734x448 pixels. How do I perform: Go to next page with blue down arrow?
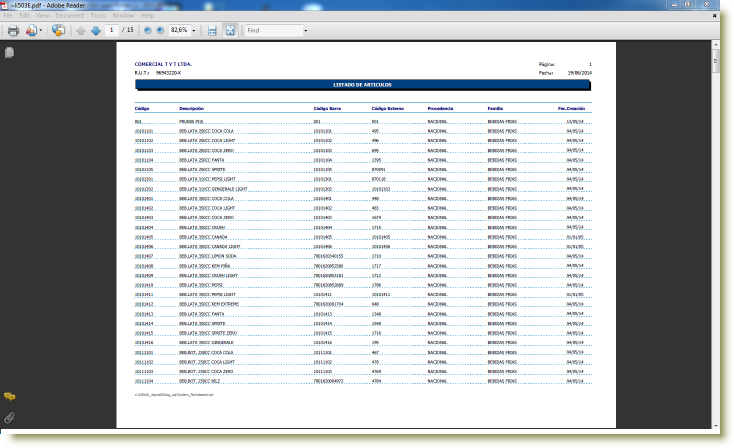pos(96,30)
